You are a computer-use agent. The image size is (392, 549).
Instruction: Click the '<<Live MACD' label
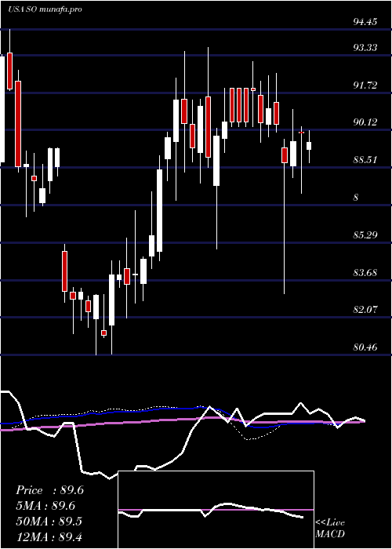click(330, 529)
